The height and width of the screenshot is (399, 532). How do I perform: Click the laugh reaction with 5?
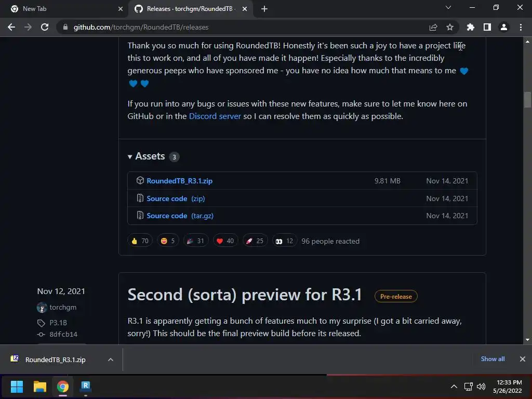[x=168, y=241]
